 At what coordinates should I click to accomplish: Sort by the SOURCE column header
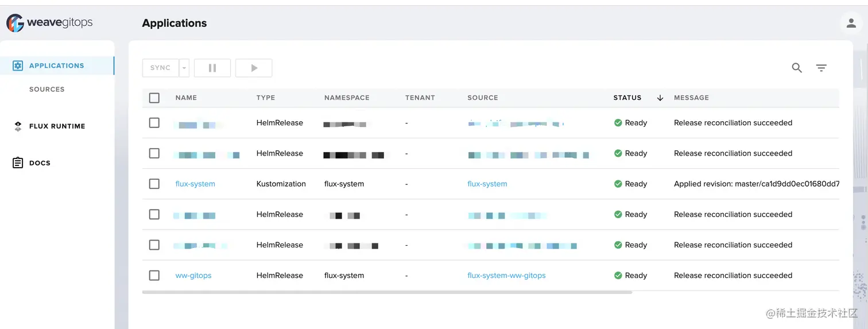[483, 98]
